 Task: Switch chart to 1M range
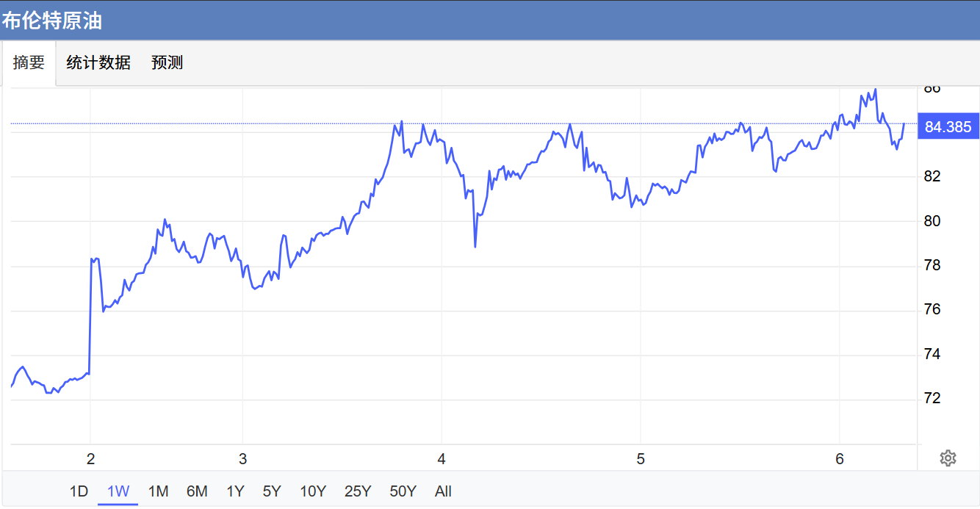158,491
